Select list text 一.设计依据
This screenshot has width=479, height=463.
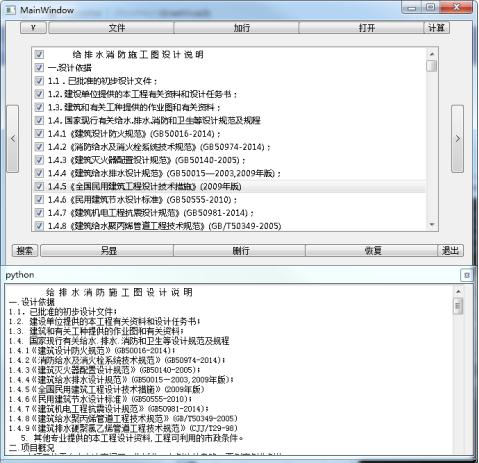coord(70,68)
